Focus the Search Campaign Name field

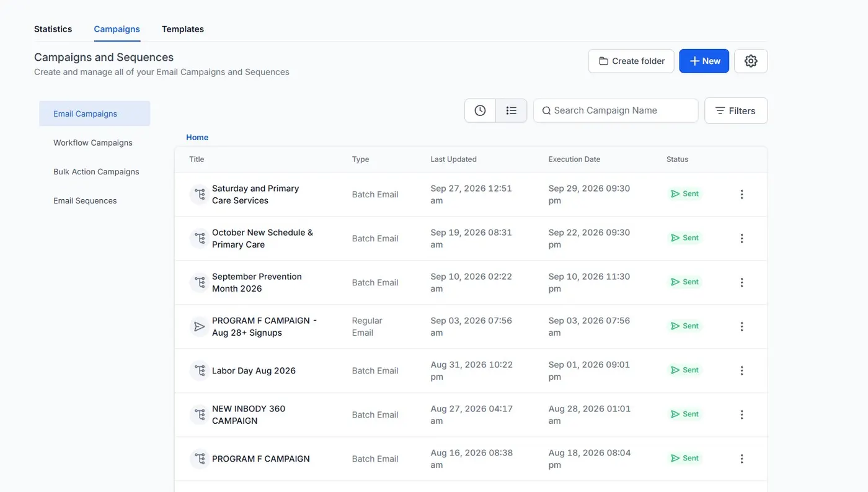[616, 110]
